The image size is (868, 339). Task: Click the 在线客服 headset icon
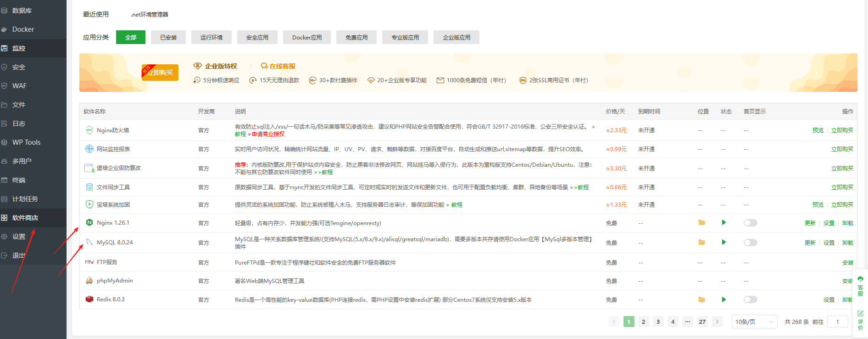click(x=264, y=66)
